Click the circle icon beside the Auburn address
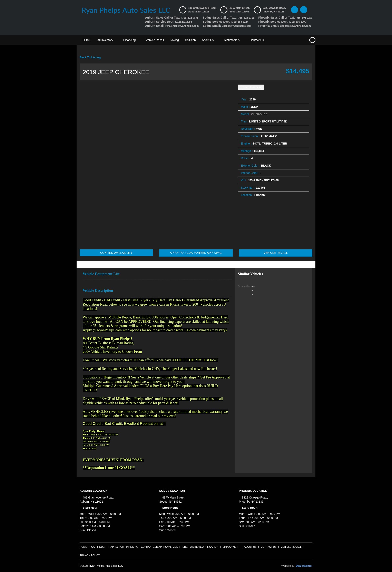The width and height of the screenshot is (392, 572). [183, 10]
